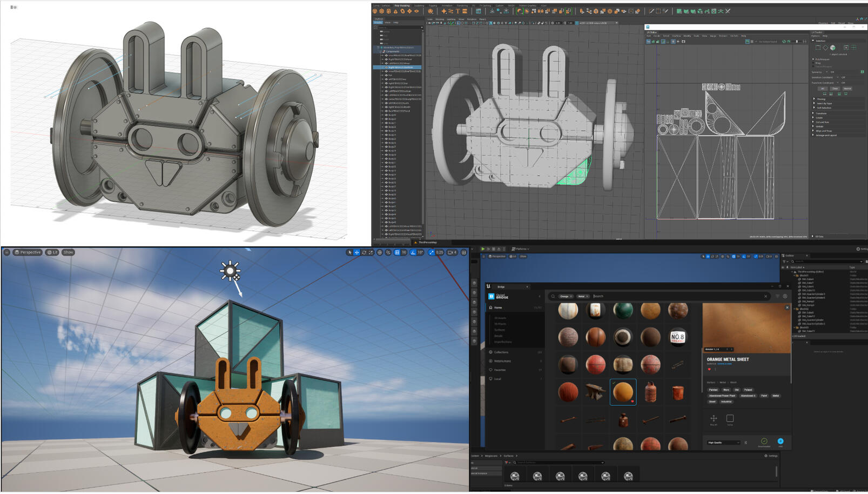Close the Orange Metal Sheet preview panel

coord(787,308)
